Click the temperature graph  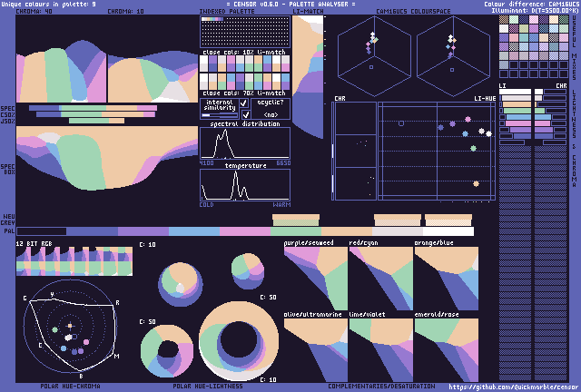tap(244, 185)
